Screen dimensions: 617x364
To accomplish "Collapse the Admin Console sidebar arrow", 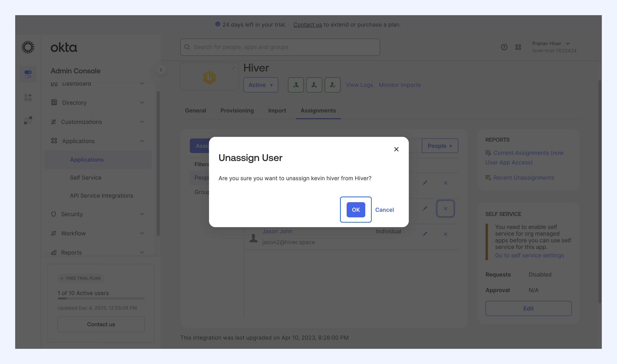I will [161, 70].
